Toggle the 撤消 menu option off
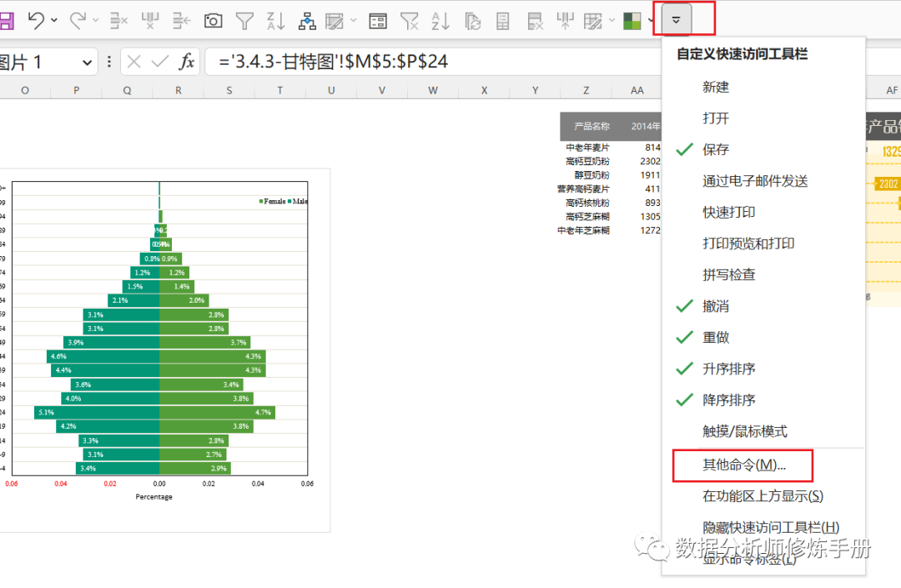Image resolution: width=901 pixels, height=588 pixels. pos(716,306)
